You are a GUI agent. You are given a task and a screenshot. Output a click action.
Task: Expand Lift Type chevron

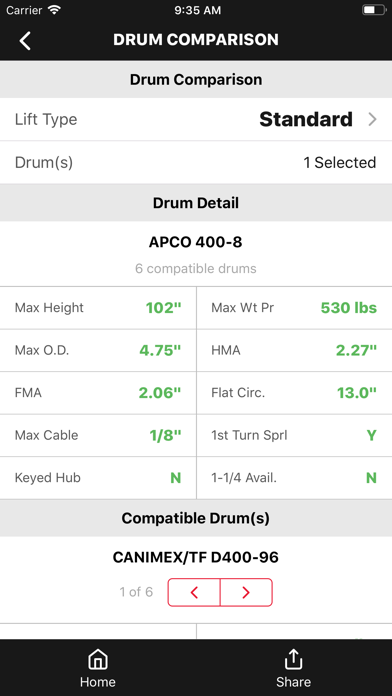point(372,119)
